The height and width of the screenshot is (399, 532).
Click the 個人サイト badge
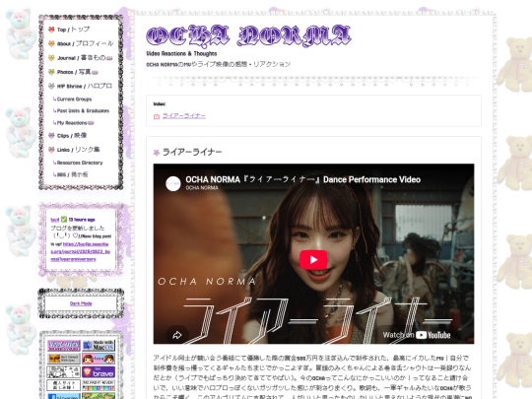tap(64, 385)
